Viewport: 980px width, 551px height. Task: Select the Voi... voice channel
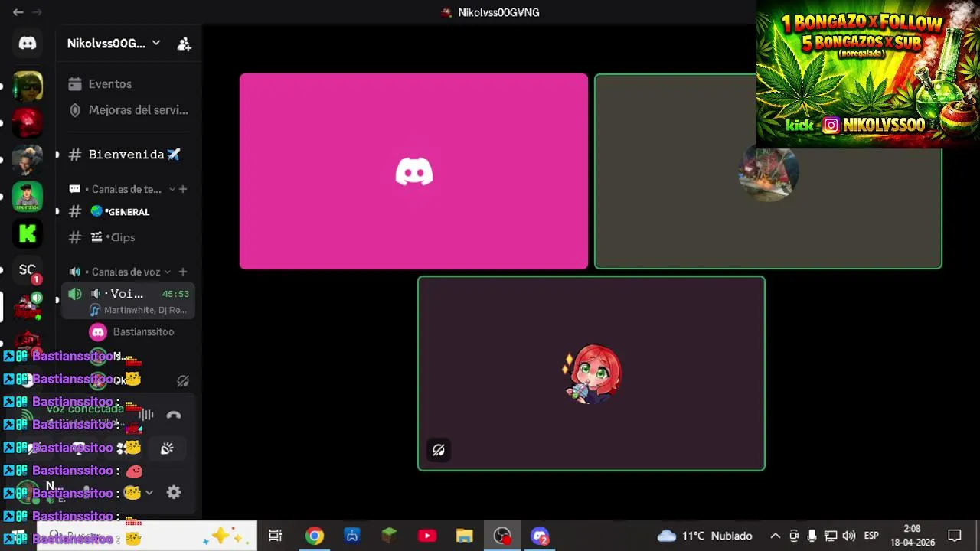(x=128, y=301)
